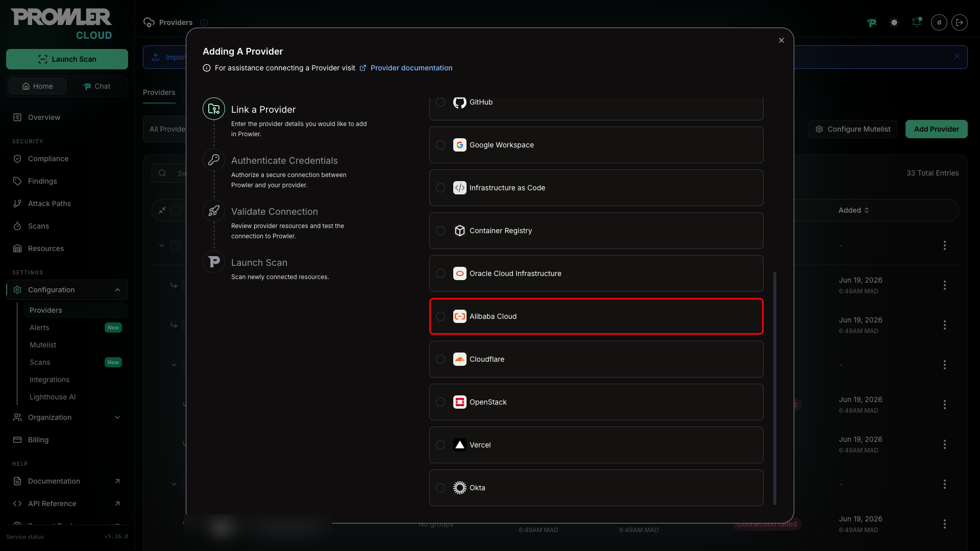Open Compliance via its shield icon
The height and width of the screenshot is (551, 980).
coord(17,159)
